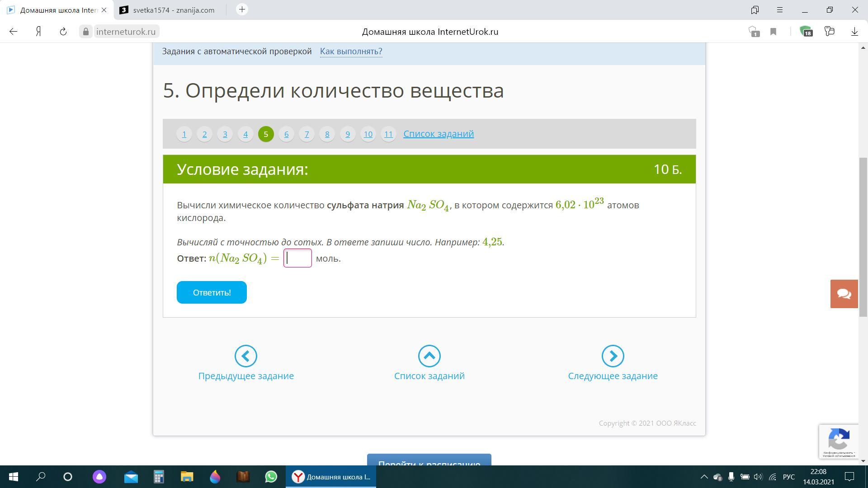Open Список заданий link in task bar
The height and width of the screenshot is (488, 868).
[438, 134]
